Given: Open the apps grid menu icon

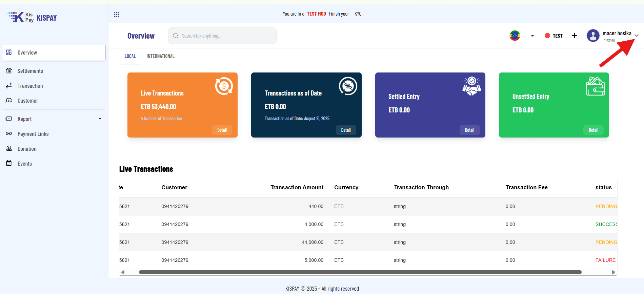Looking at the screenshot, I should click(x=117, y=15).
